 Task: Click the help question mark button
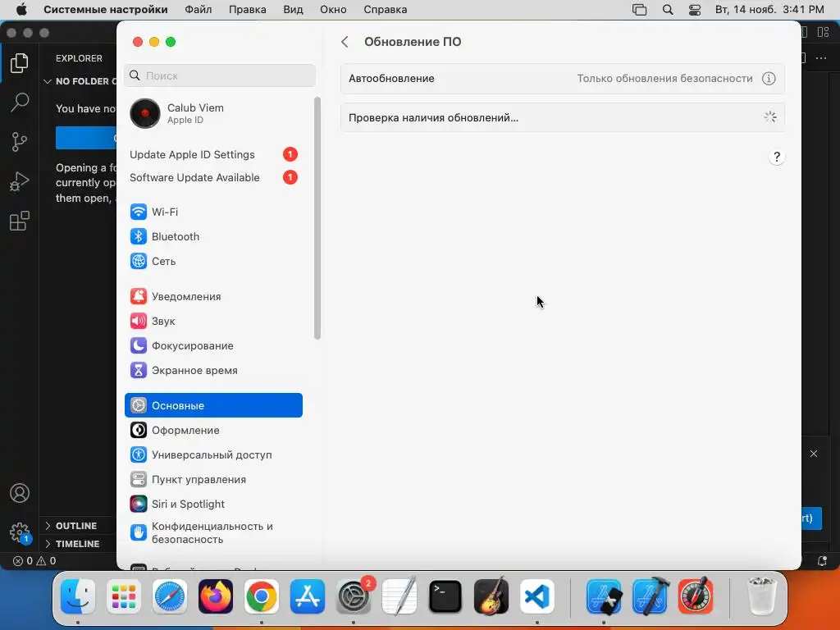click(776, 157)
